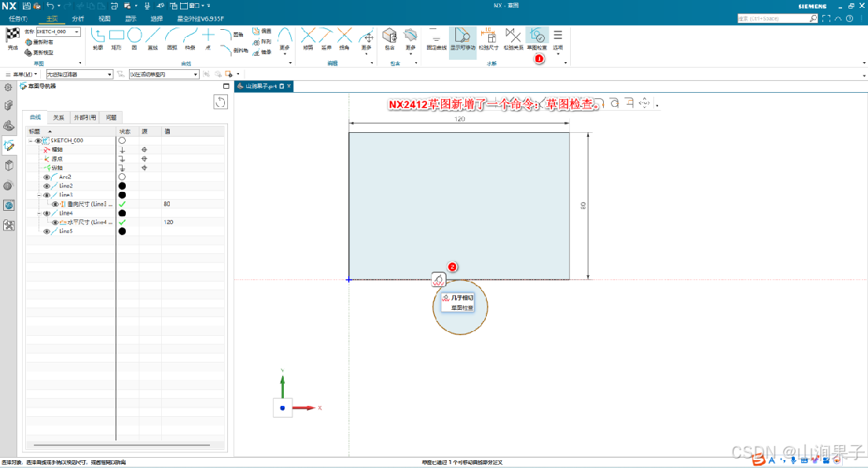Open the Display (显示) ribbon tab
Screen dimensions: 868x468
pyautogui.click(x=131, y=19)
